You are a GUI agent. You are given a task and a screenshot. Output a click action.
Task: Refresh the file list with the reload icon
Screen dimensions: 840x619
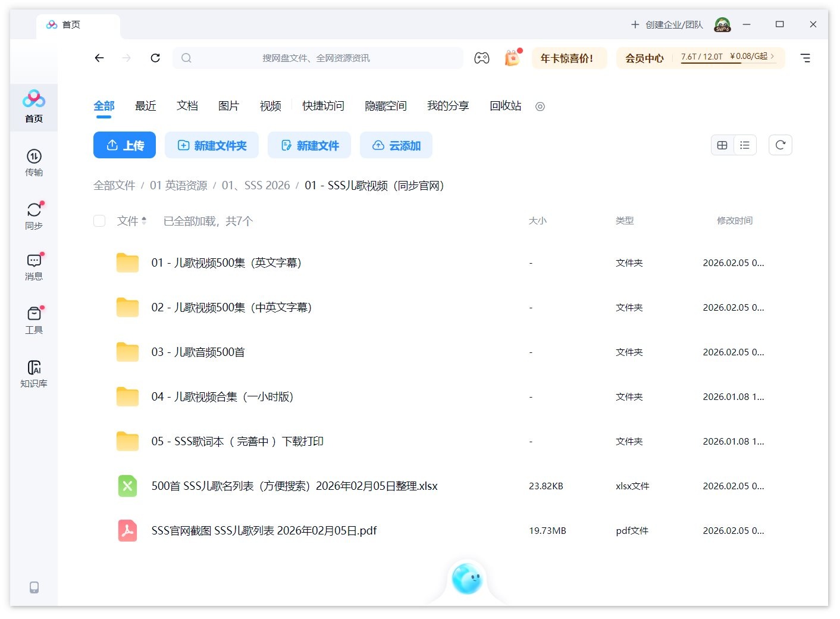coord(781,145)
